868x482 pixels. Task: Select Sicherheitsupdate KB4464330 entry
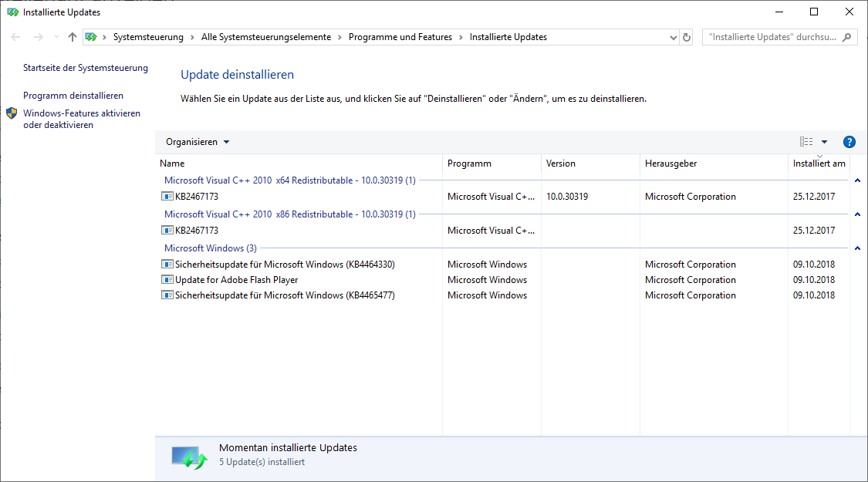[285, 265]
